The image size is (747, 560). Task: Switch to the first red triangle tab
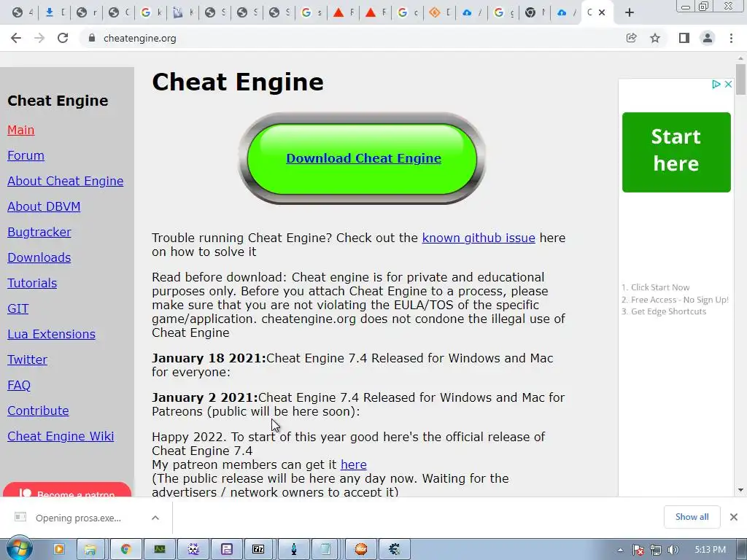pyautogui.click(x=344, y=13)
